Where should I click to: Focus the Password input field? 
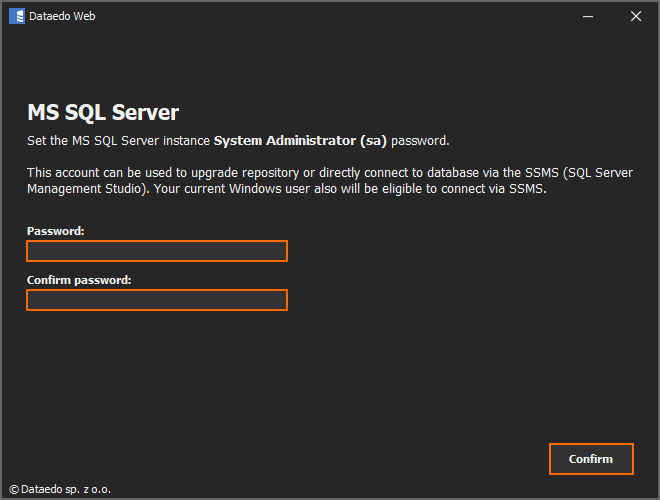(x=157, y=251)
